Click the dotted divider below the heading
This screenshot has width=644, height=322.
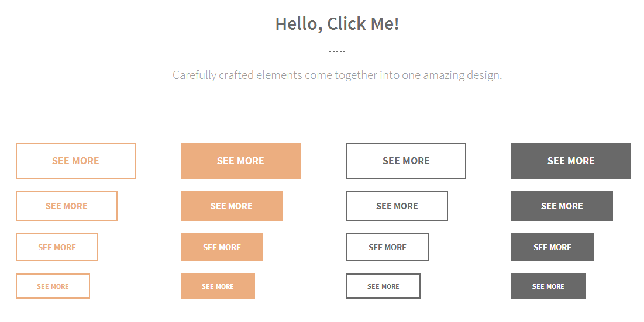pos(337,51)
